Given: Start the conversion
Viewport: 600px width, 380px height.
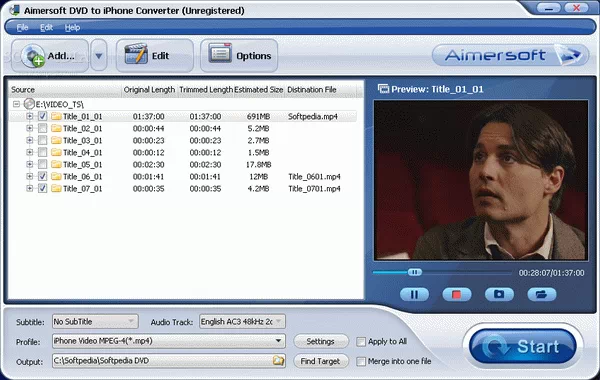Looking at the screenshot, I should (x=523, y=347).
